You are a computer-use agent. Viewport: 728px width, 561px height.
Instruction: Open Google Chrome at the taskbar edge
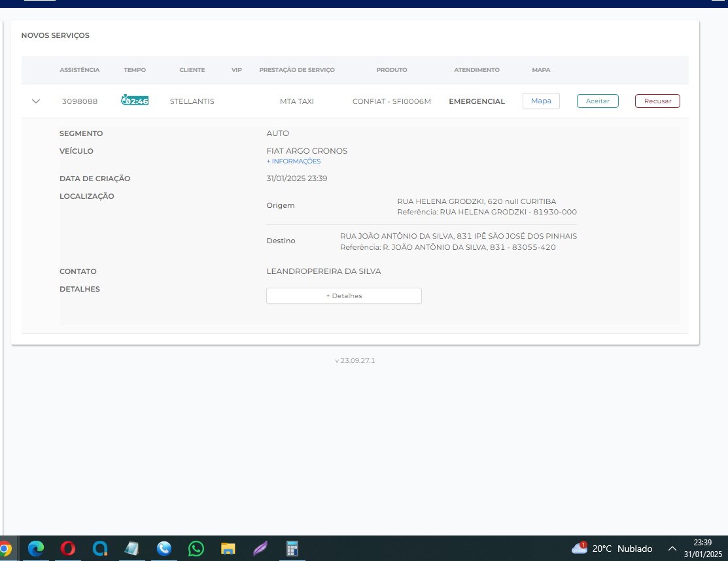(5, 549)
